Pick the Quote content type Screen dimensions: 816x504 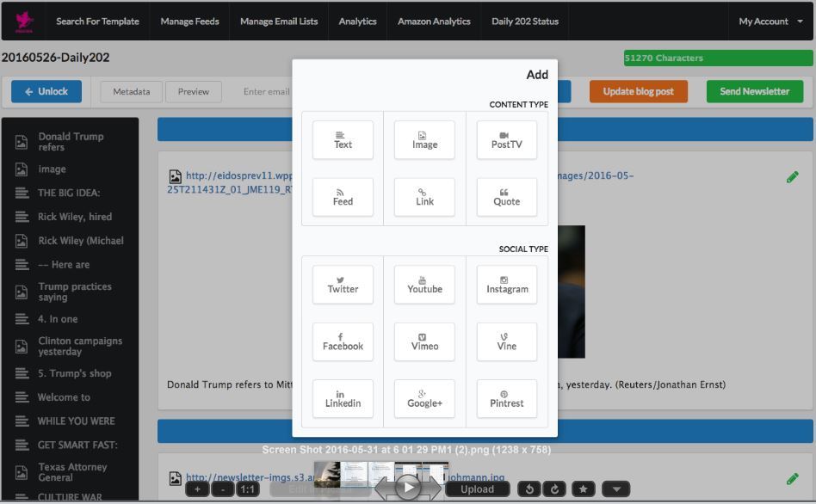(x=506, y=197)
